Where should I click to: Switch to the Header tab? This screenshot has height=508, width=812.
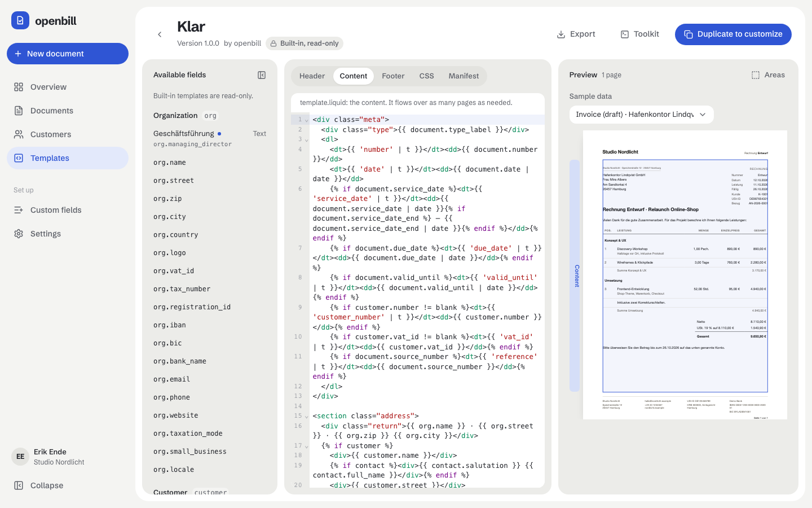tap(312, 76)
